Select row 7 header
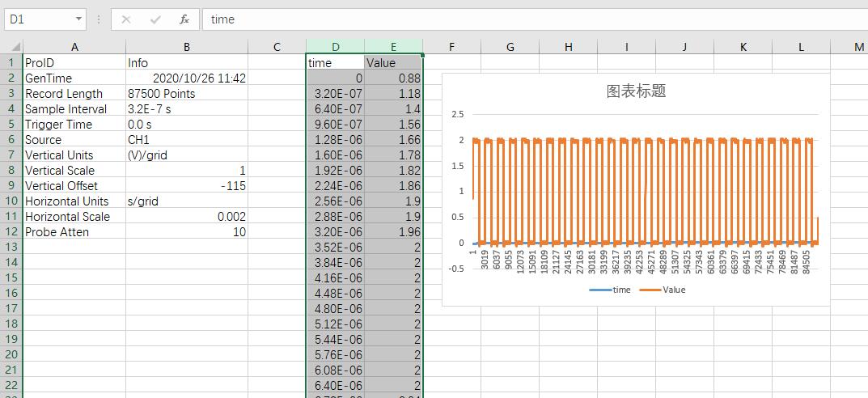The width and height of the screenshot is (868, 398). [11, 155]
